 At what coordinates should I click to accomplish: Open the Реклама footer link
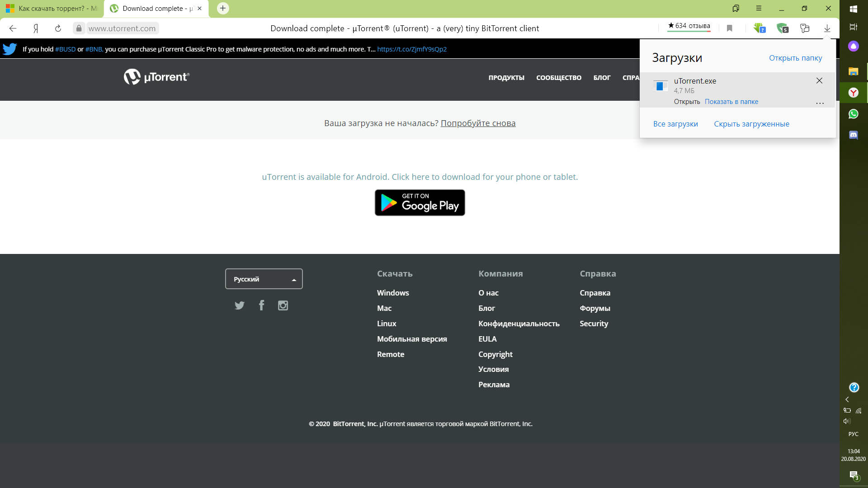[494, 385]
